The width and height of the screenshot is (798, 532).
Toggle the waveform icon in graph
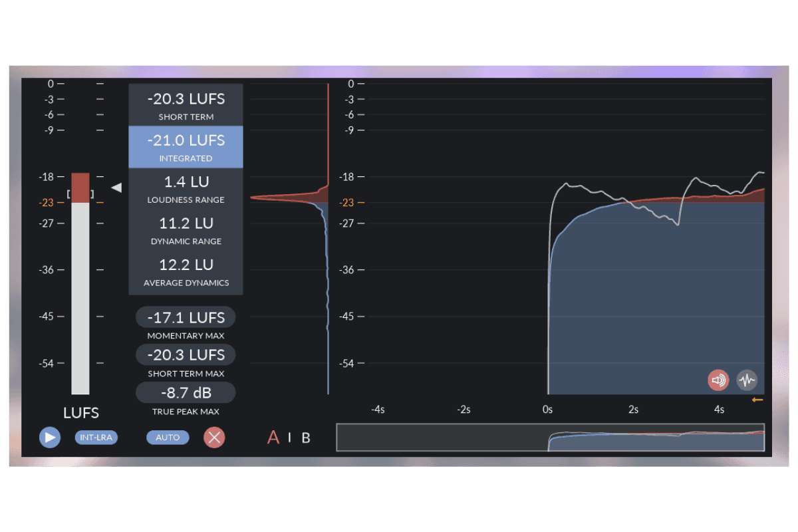(x=747, y=380)
